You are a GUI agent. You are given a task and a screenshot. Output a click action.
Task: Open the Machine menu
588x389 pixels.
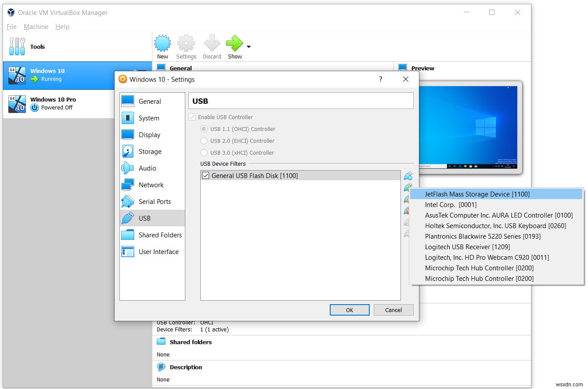[36, 27]
